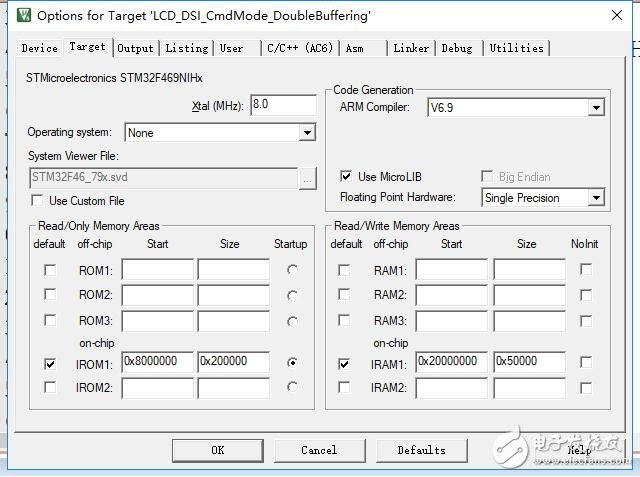Image resolution: width=640 pixels, height=477 pixels.
Task: Click RAM1 start address field
Action: pyautogui.click(x=452, y=269)
